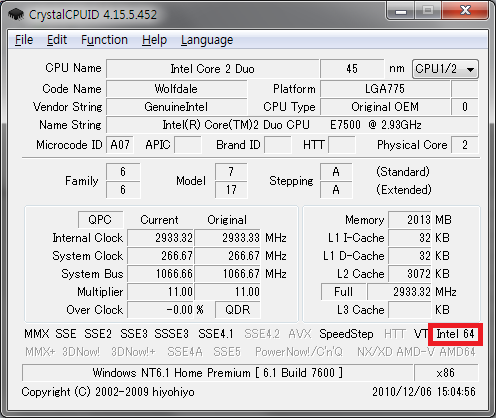Open the Edit menu
This screenshot has height=418, width=496.
(57, 40)
